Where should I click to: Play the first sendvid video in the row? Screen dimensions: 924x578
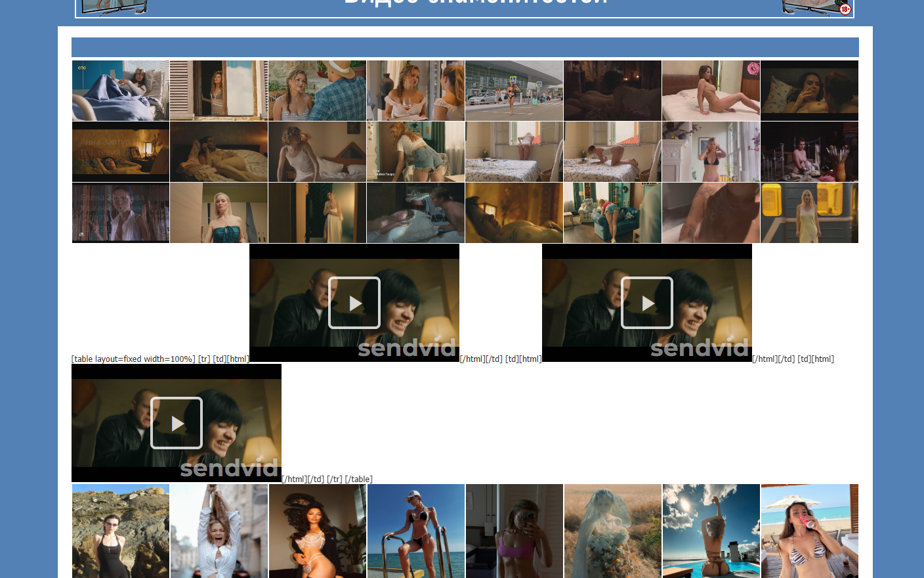(x=354, y=303)
